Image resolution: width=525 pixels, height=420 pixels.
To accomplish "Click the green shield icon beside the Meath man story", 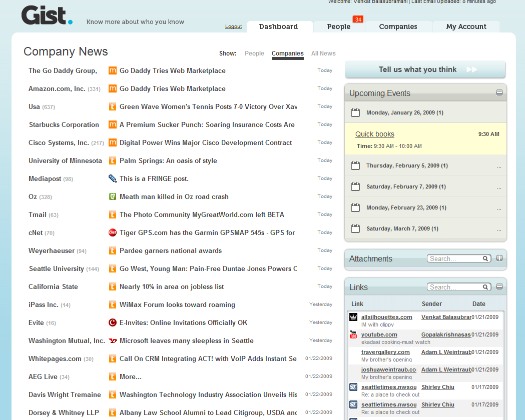I will point(113,196).
